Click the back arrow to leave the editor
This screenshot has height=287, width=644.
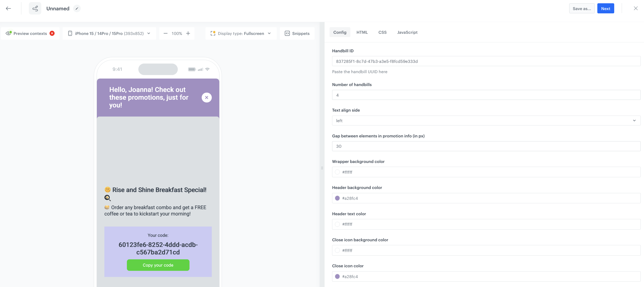click(8, 8)
